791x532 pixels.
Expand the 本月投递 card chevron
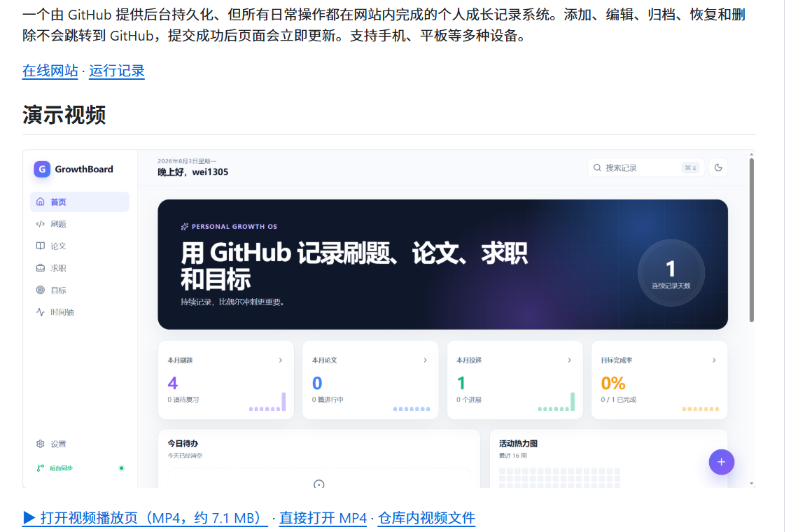coord(570,360)
